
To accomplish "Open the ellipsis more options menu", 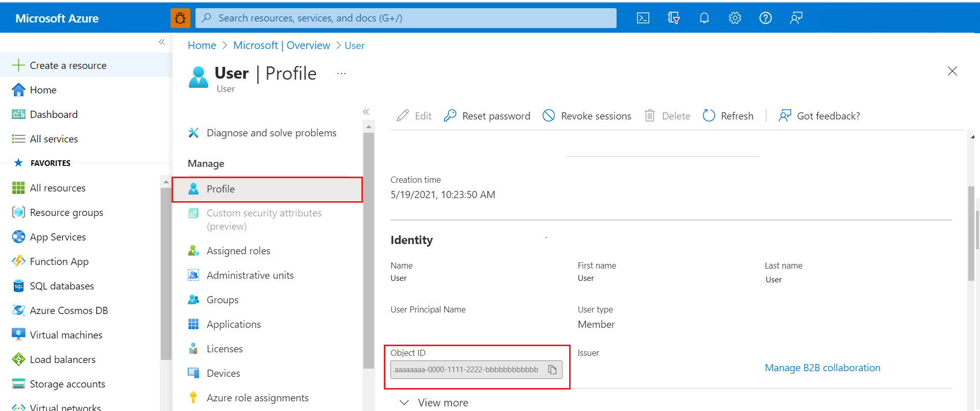I will (341, 74).
